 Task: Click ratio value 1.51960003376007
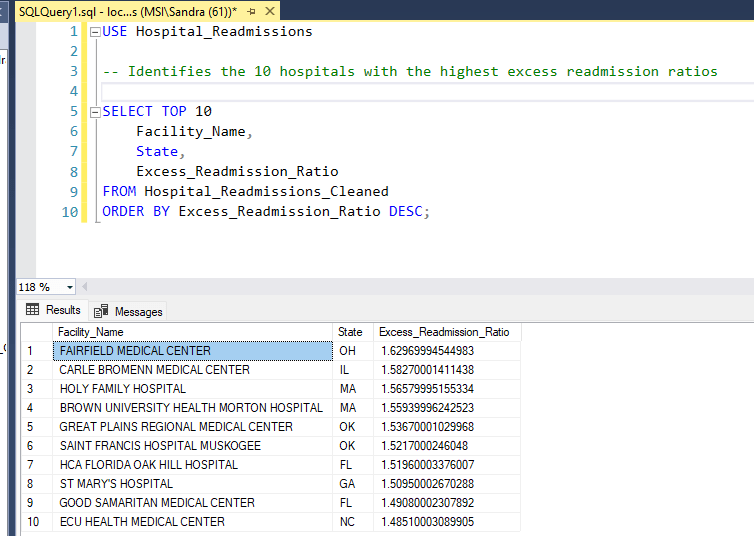click(x=447, y=465)
